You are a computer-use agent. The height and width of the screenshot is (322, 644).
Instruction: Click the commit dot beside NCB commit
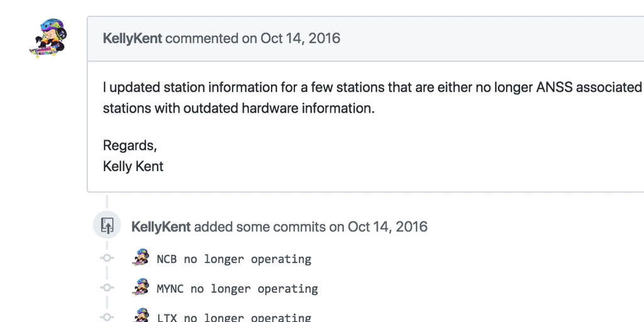[107, 258]
